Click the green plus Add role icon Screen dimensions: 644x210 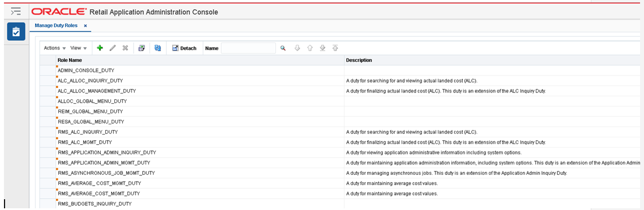[x=100, y=48]
